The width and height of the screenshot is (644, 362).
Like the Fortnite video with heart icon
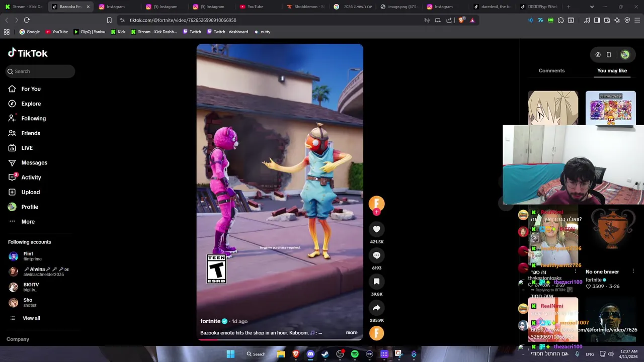click(x=376, y=229)
